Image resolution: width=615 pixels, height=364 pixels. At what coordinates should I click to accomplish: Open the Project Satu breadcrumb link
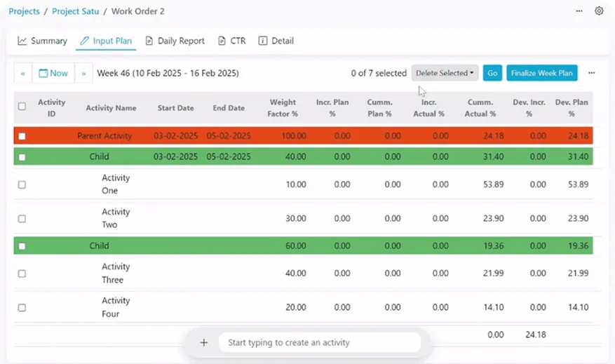coord(74,12)
